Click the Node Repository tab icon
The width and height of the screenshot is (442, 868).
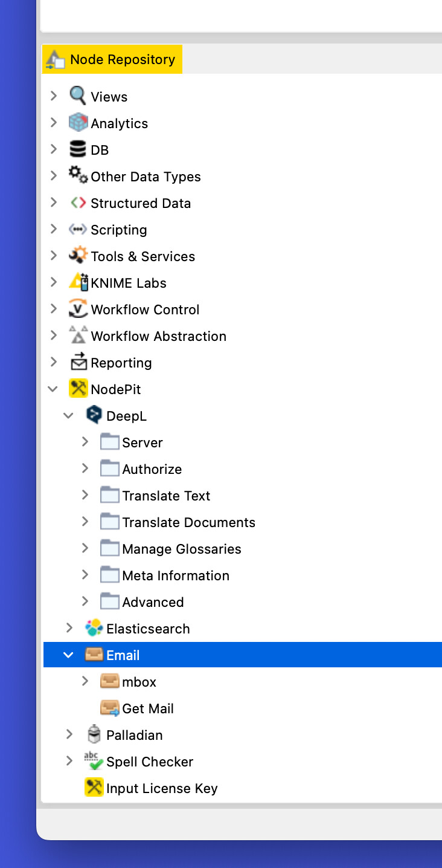(x=56, y=59)
